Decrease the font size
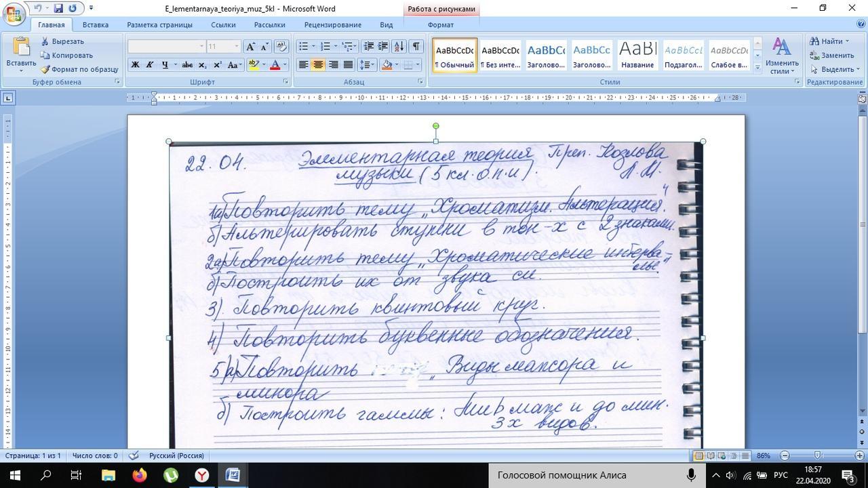The image size is (868, 488). pos(264,46)
